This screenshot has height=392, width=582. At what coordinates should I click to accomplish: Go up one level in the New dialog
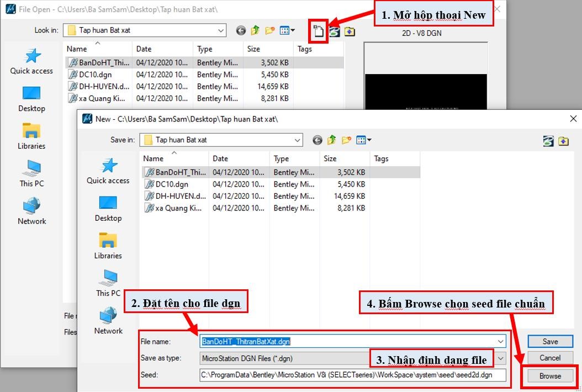331,140
